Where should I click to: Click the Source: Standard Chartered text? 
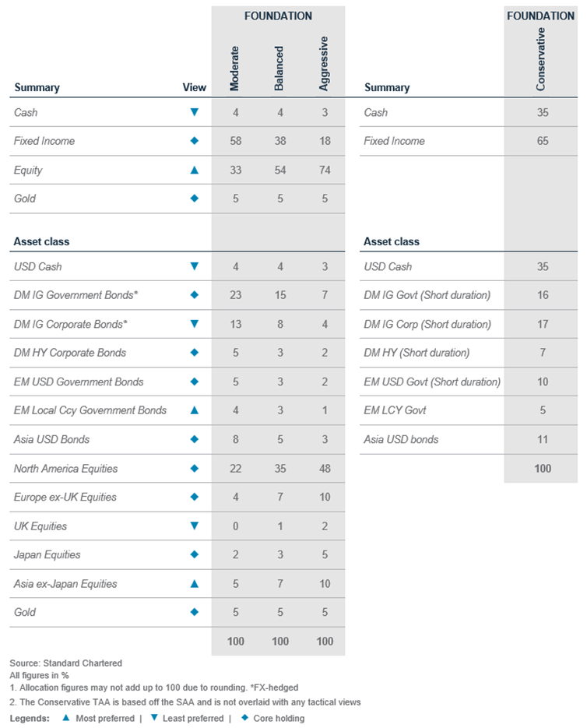pyautogui.click(x=66, y=663)
